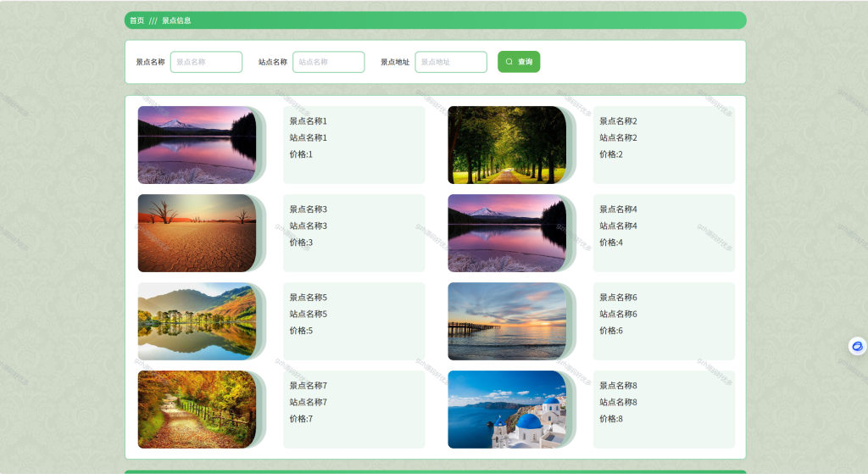Click the 价格:5 price text
Screen dimensions: 868x474
[x=301, y=330]
